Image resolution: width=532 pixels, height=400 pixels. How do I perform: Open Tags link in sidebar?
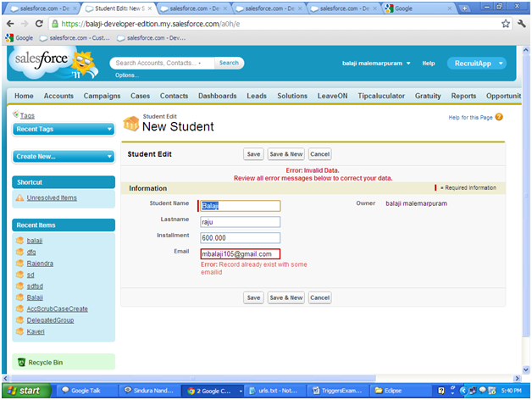pos(27,116)
